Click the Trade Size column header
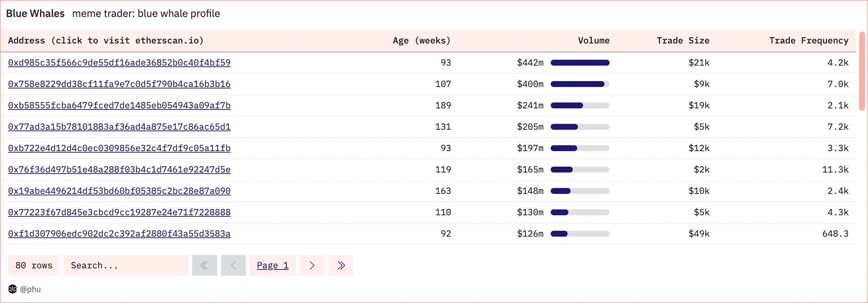The image size is (868, 303). (683, 41)
